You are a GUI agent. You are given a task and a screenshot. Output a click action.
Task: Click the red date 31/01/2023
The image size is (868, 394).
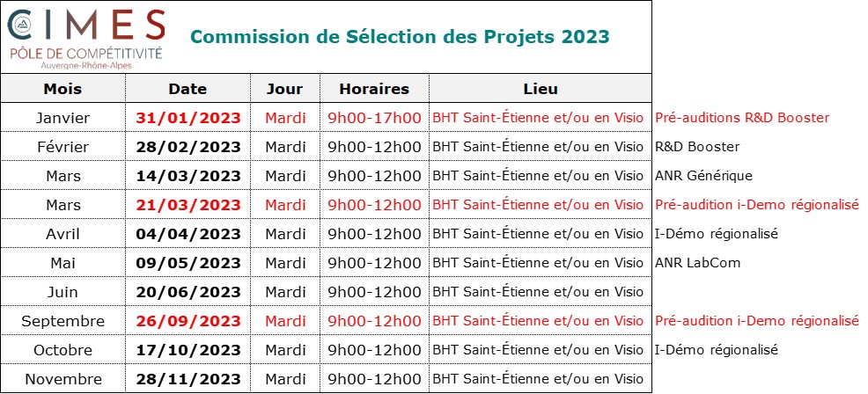pos(188,118)
